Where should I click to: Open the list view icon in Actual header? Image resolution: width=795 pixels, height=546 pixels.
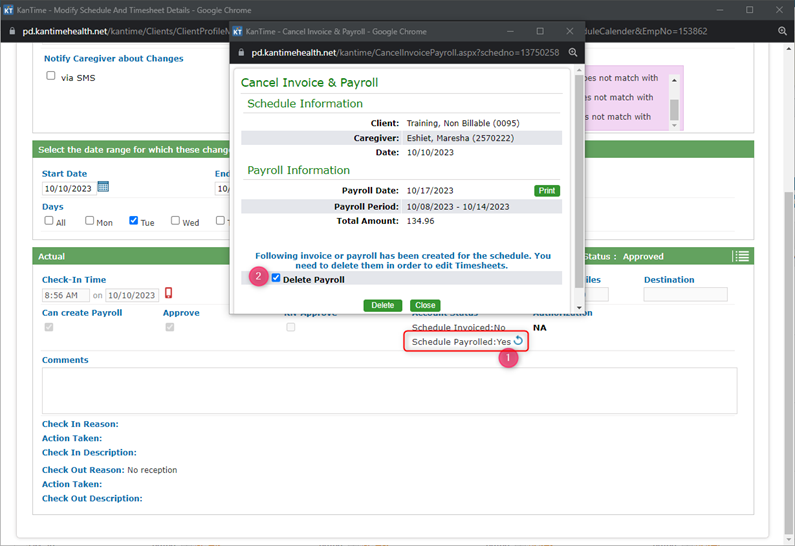point(740,256)
